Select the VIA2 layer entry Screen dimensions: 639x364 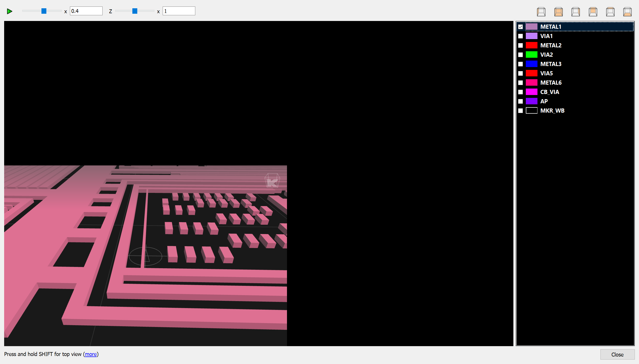pos(547,55)
